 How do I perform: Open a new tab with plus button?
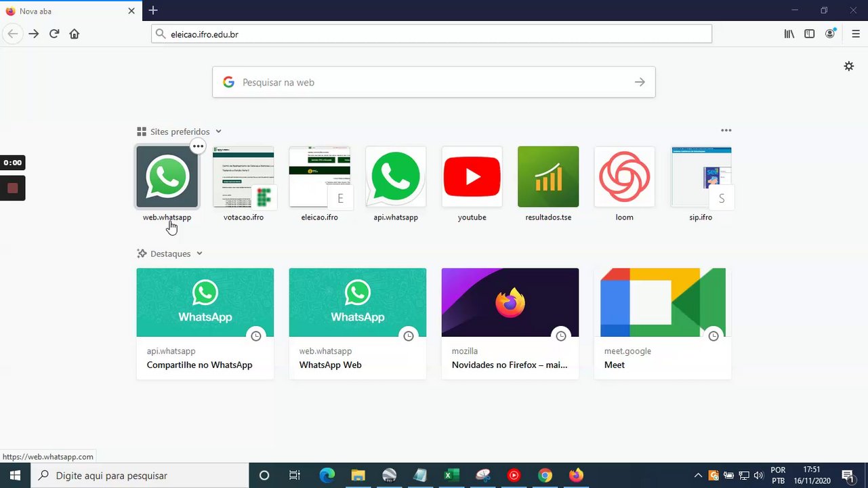(x=153, y=10)
